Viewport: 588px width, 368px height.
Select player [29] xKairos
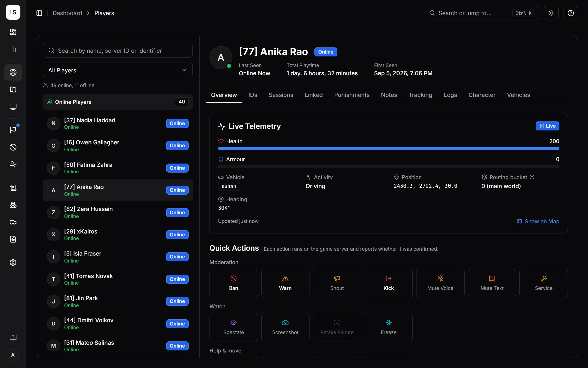pos(118,235)
